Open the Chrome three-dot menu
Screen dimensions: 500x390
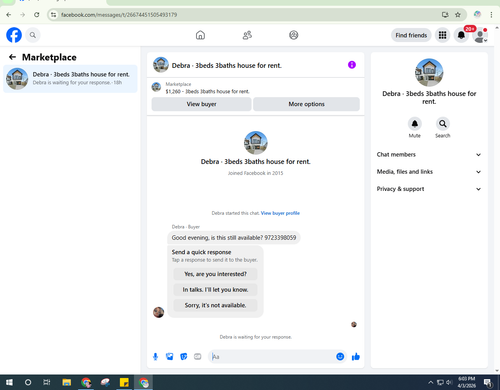pos(491,15)
